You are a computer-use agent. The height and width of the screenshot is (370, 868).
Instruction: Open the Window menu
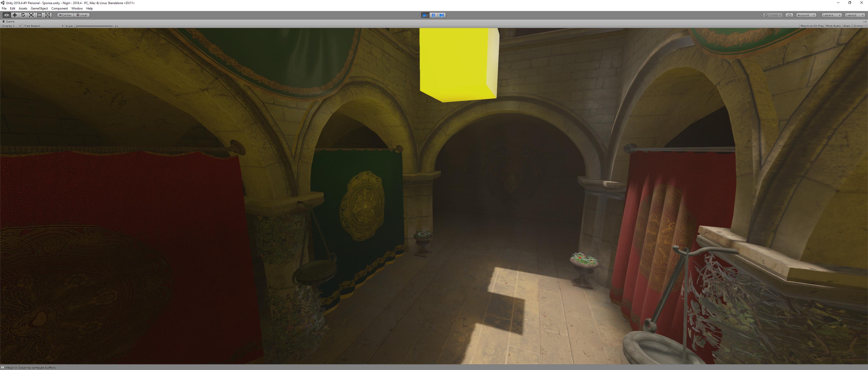pyautogui.click(x=77, y=8)
